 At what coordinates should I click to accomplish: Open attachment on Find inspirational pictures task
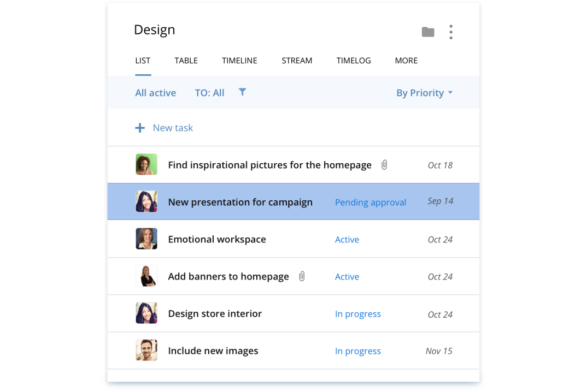(x=384, y=165)
